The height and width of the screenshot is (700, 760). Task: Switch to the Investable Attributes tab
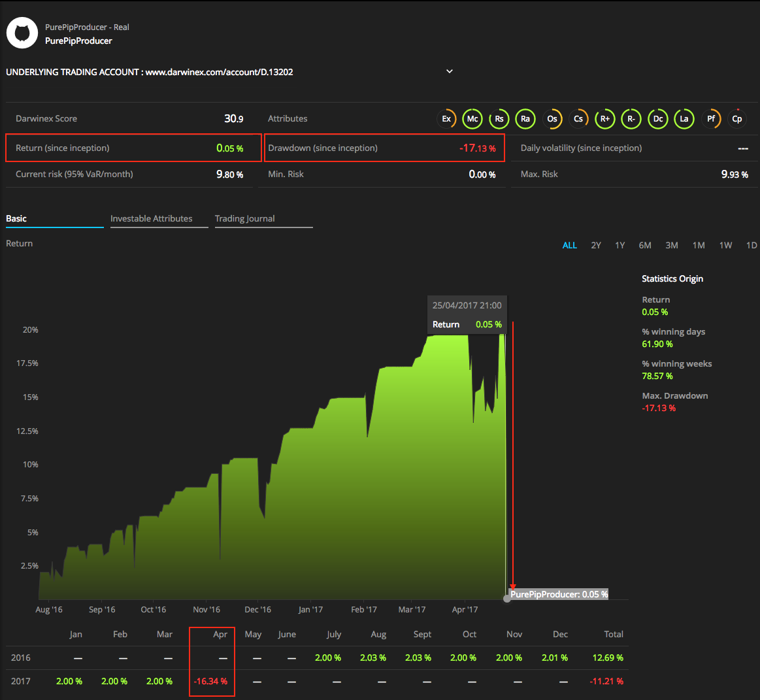pyautogui.click(x=152, y=219)
